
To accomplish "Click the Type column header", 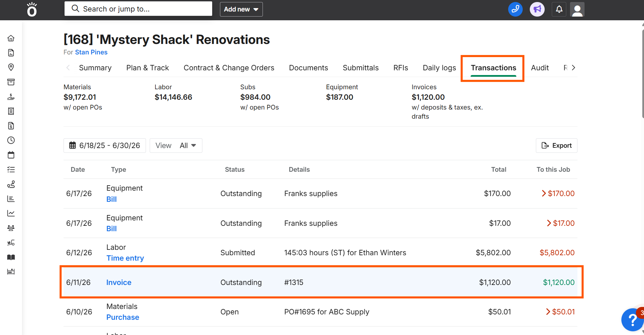I will click(x=119, y=169).
